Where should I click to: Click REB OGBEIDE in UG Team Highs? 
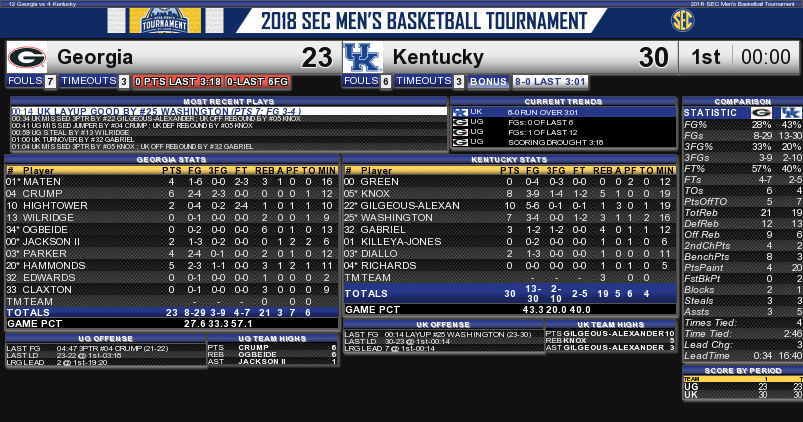click(x=272, y=354)
